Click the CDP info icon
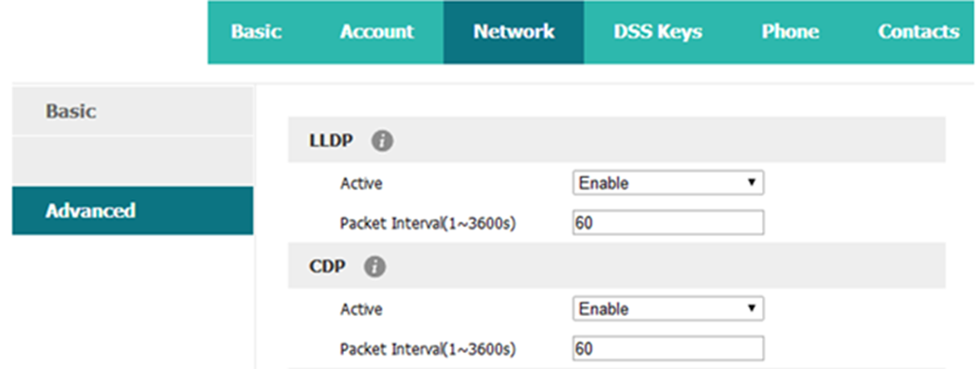 (x=374, y=268)
